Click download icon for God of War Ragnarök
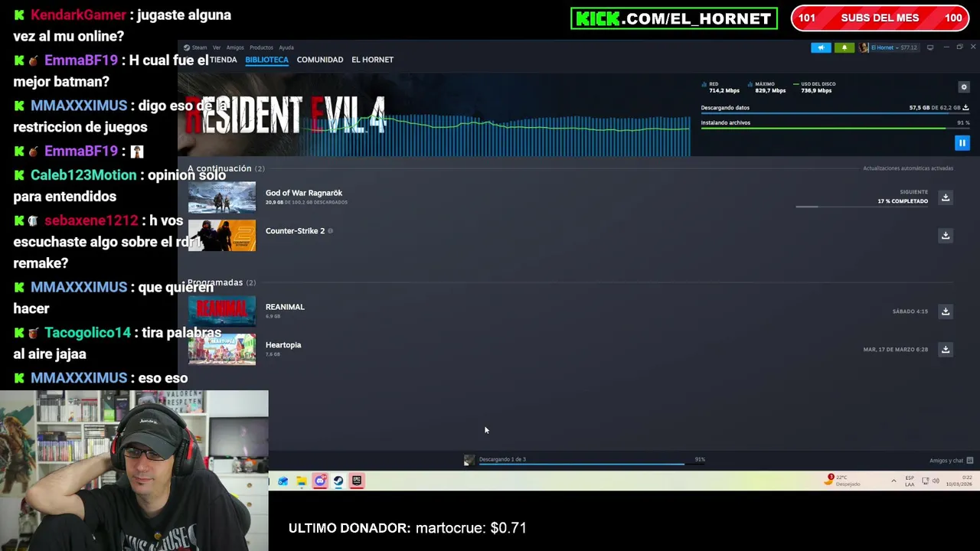This screenshot has height=551, width=980. [946, 197]
